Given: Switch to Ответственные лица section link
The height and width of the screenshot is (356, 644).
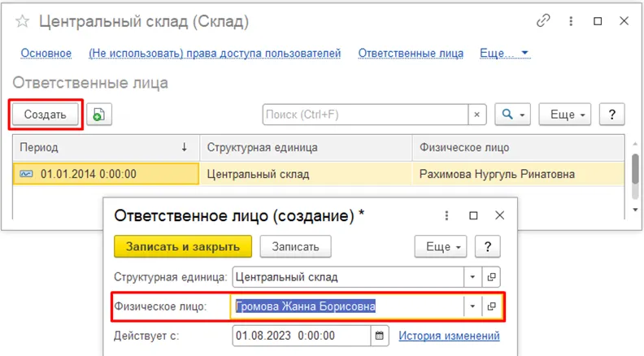Looking at the screenshot, I should click(x=411, y=54).
